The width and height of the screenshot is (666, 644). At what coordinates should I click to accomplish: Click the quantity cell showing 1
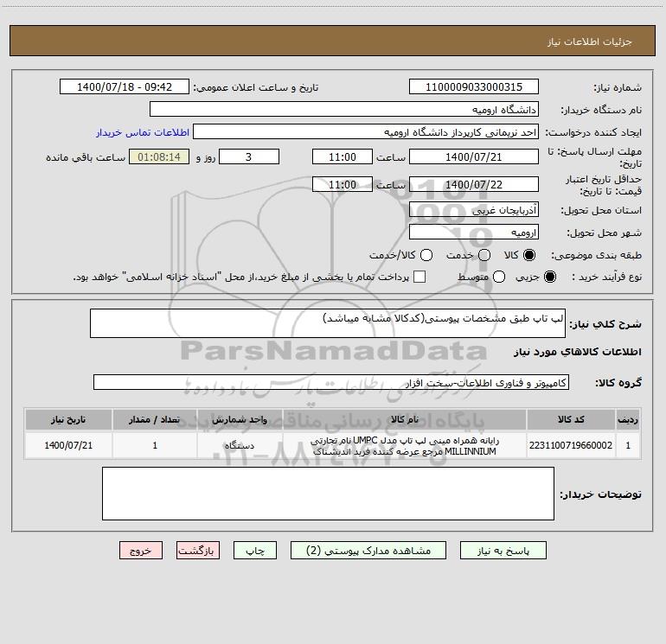point(155,445)
